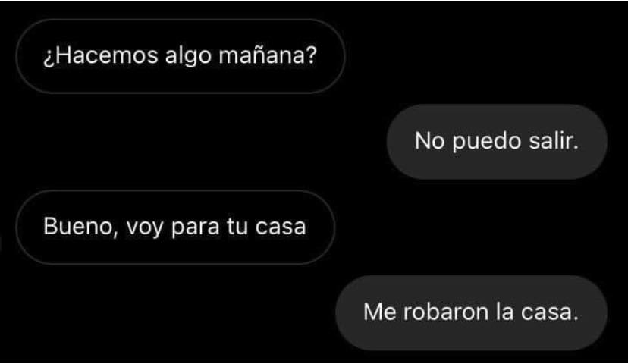
Task: Select the '¿Hacemos algo mañana?' message bubble
Action: (x=181, y=56)
